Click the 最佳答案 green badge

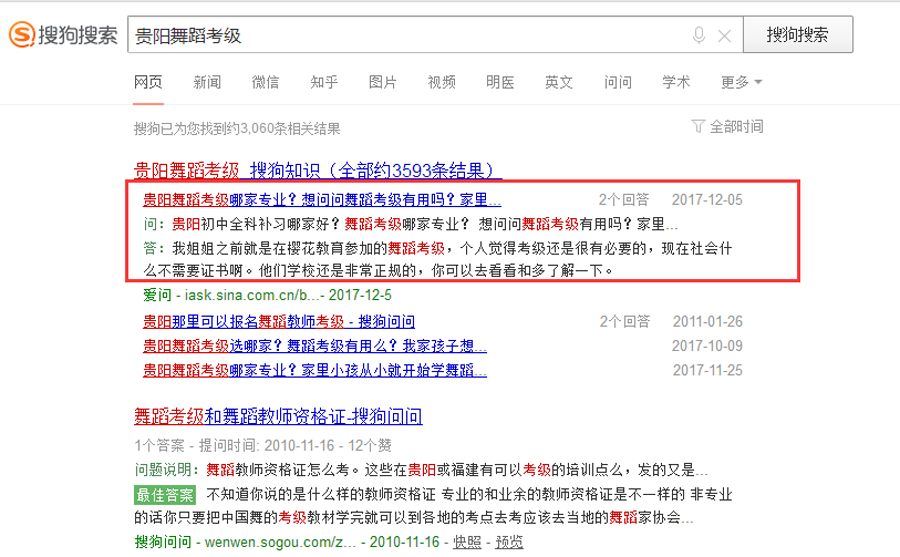point(165,495)
